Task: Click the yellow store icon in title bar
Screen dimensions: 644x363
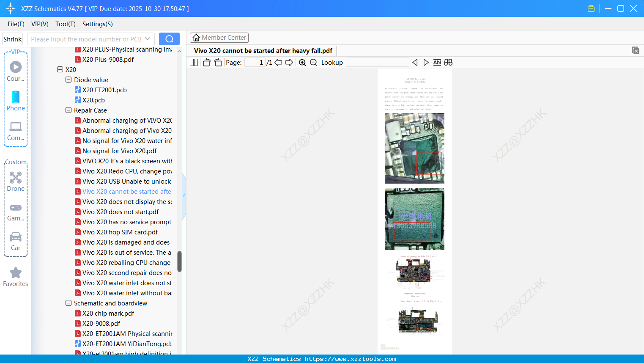Action: click(591, 8)
